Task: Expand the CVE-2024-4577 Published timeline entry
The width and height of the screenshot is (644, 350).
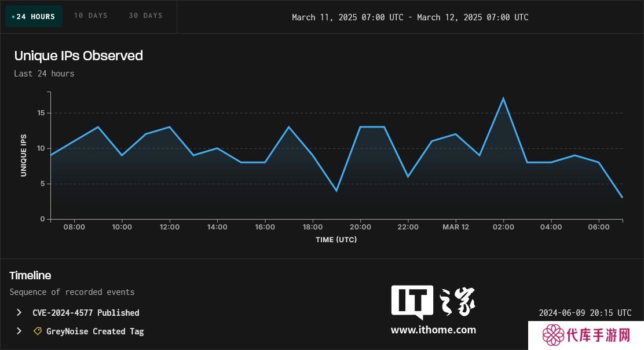Action: click(19, 312)
